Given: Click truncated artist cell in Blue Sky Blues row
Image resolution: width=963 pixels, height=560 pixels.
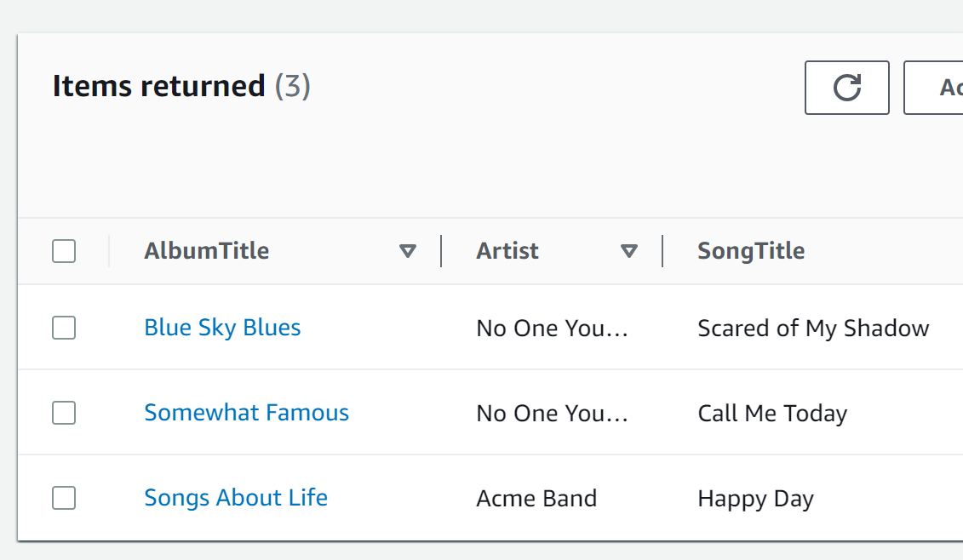Looking at the screenshot, I should click(x=552, y=329).
